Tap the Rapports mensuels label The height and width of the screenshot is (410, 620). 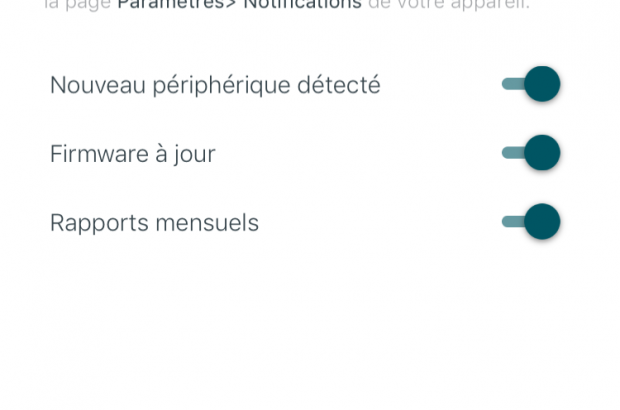[154, 222]
